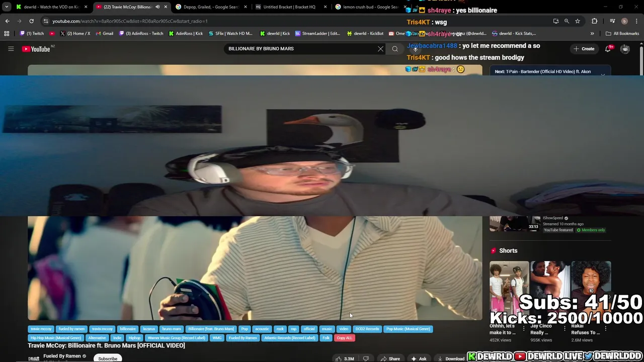Click the Atlantic Records (Record Label) tag
Viewport: 644px width, 362px height.
coord(289,338)
